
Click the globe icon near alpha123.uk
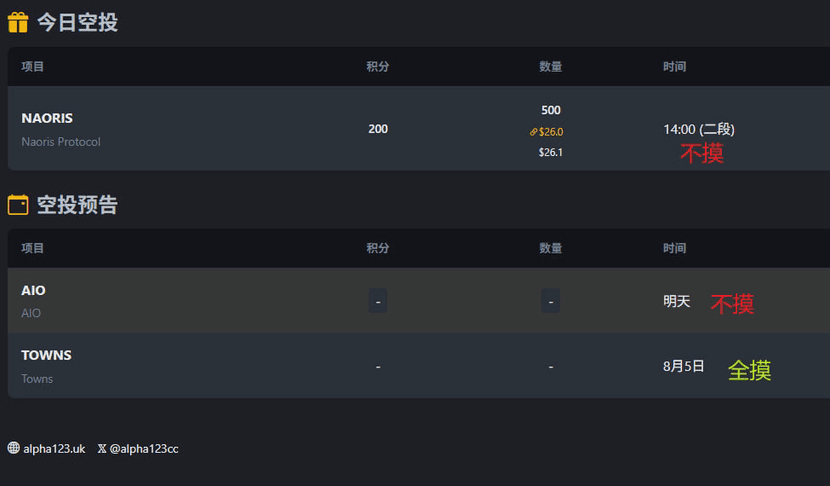[14, 448]
